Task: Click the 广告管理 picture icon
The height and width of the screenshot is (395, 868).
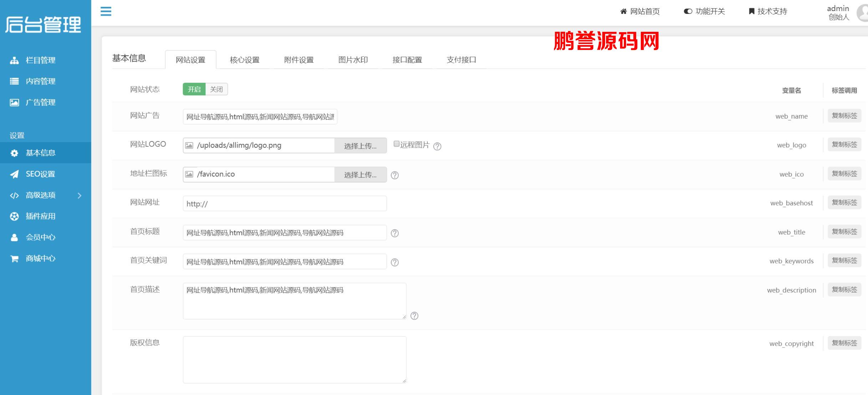Action: [x=14, y=102]
